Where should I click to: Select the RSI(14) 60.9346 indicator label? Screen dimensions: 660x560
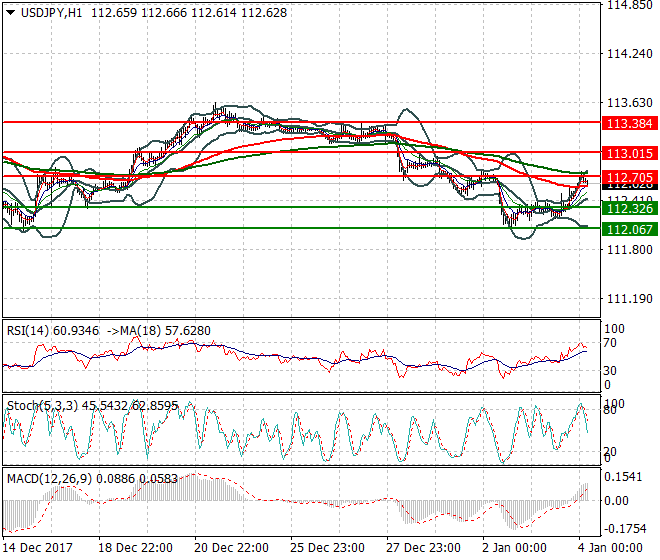(53, 331)
